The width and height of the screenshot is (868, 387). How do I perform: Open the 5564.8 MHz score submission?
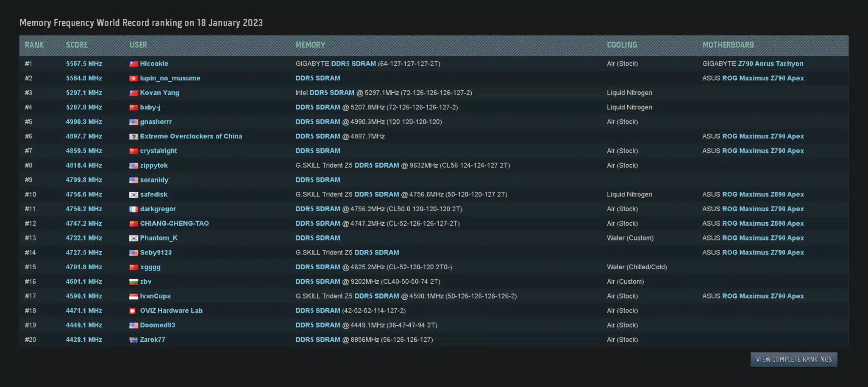point(84,78)
